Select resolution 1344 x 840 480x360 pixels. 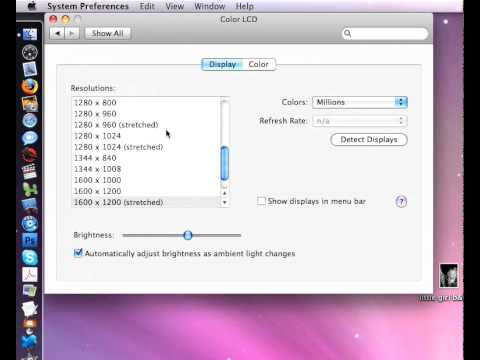(146, 158)
